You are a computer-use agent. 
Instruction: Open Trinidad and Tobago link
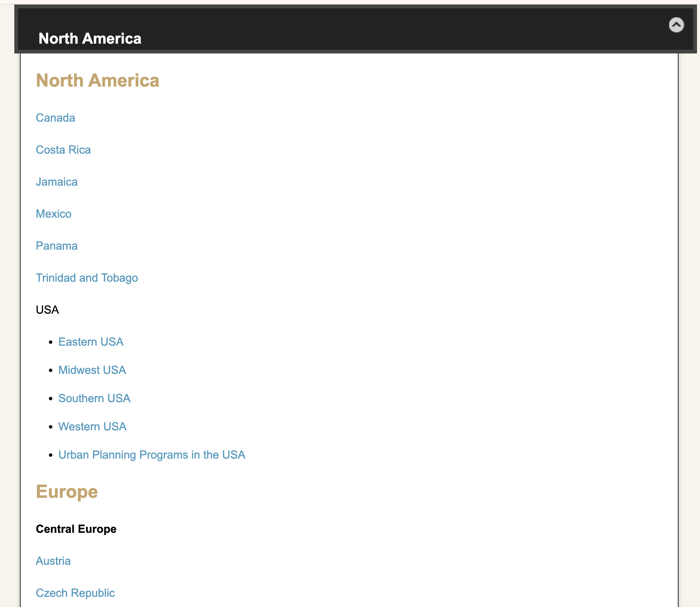(87, 278)
